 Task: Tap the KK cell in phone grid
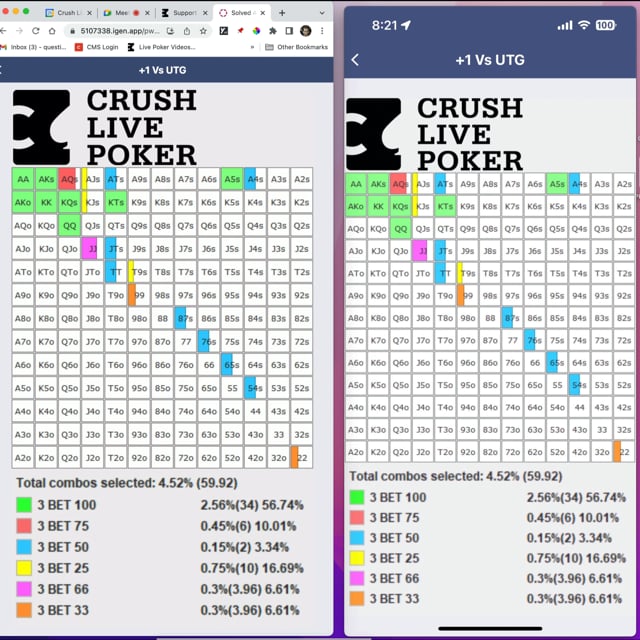[x=378, y=207]
